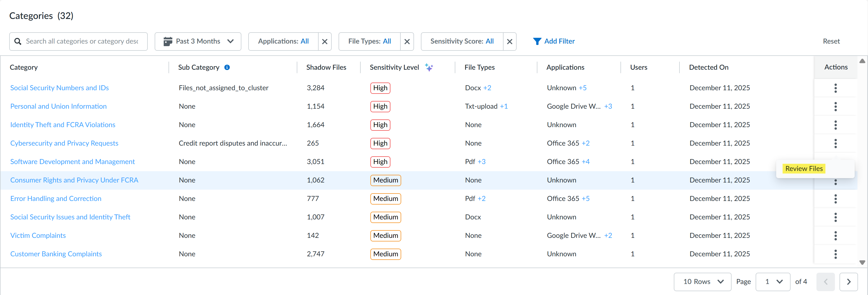Viewport: 868px width, 295px height.
Task: Click the Add Filter funnel icon
Action: [537, 42]
